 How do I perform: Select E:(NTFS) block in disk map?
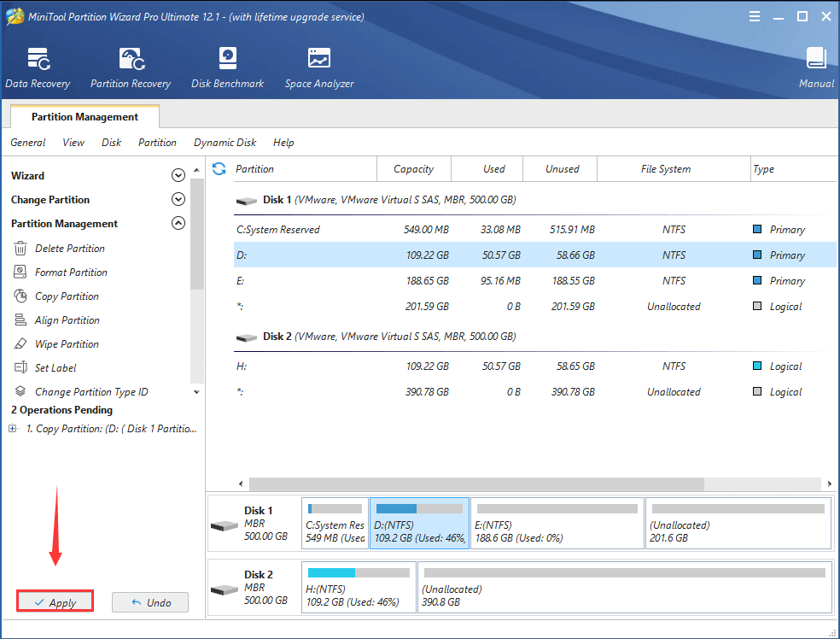[557, 523]
